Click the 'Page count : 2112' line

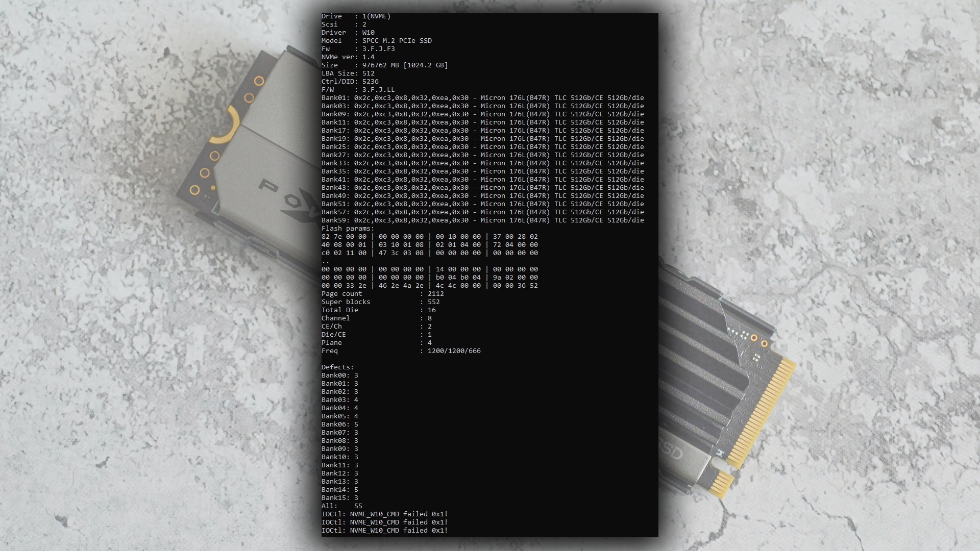tap(383, 294)
